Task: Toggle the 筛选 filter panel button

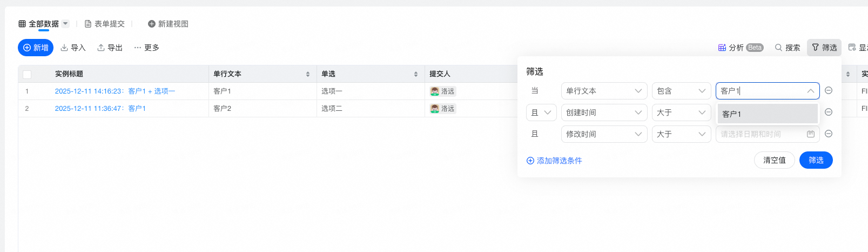Action: point(824,48)
